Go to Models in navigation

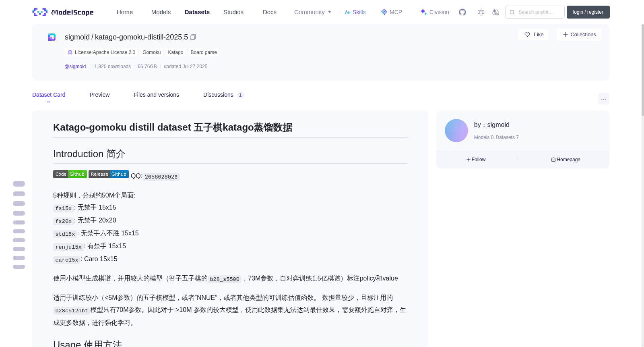161,12
